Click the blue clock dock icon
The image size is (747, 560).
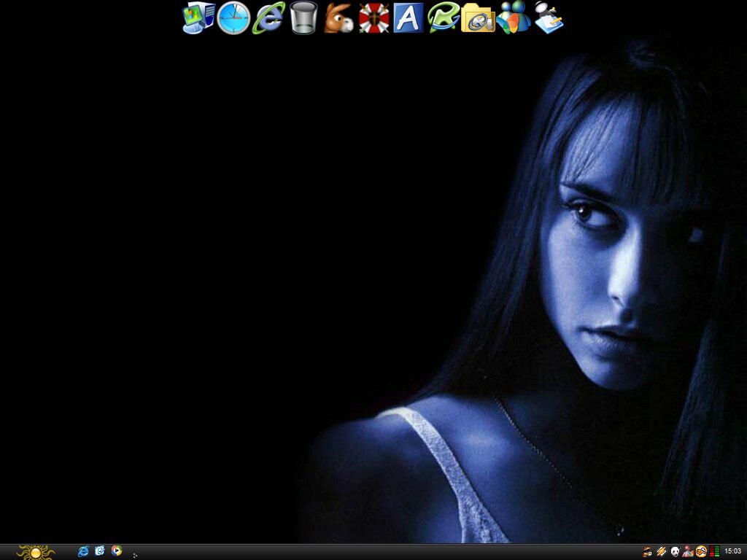[x=233, y=18]
